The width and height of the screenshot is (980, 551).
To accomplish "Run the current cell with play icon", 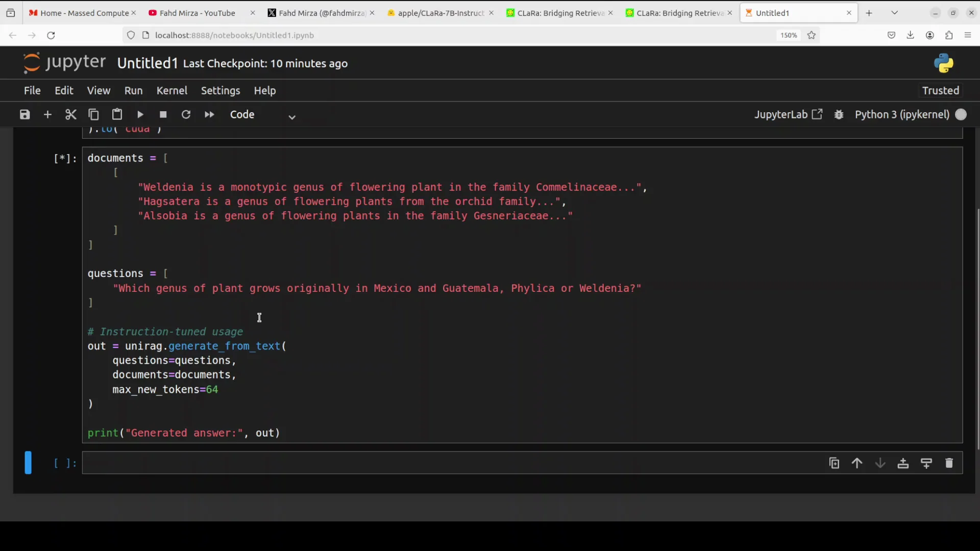I will click(x=140, y=114).
